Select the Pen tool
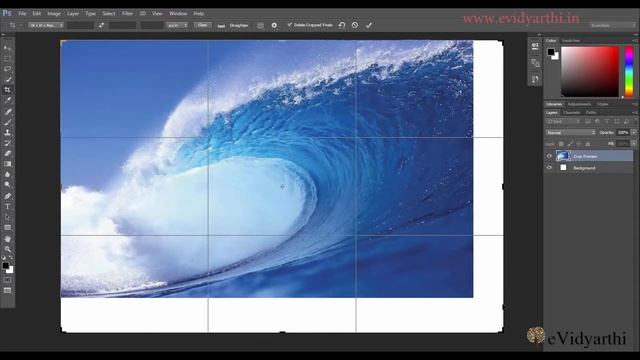Viewport: 640px width, 360px height. coord(7,196)
